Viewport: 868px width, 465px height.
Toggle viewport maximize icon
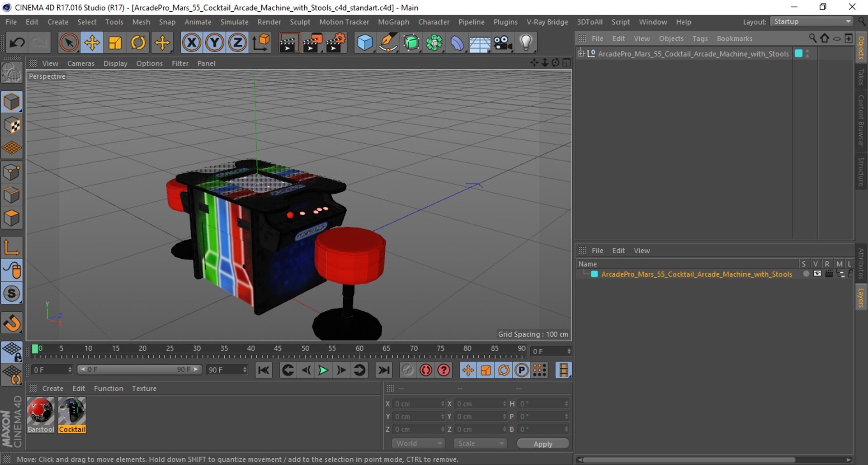tap(566, 63)
